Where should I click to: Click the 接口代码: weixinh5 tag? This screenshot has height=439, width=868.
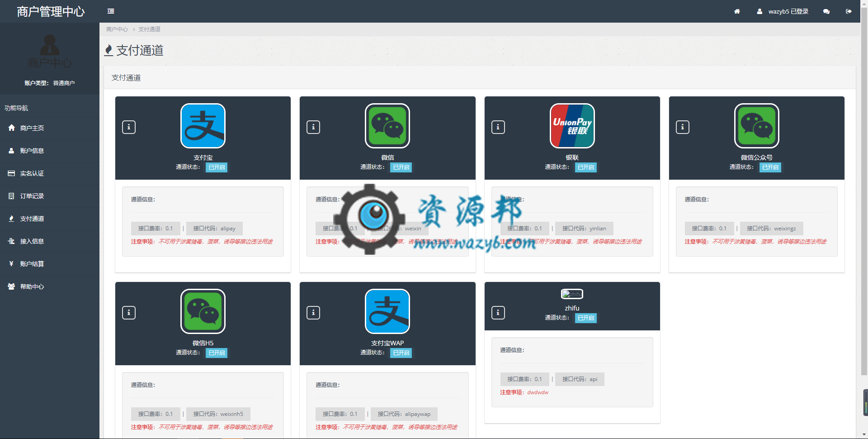(218, 414)
